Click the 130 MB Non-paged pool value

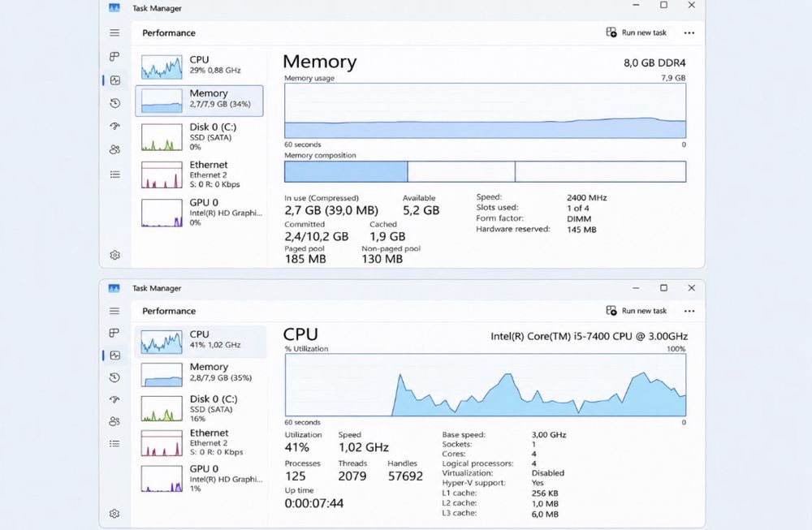pyautogui.click(x=382, y=259)
